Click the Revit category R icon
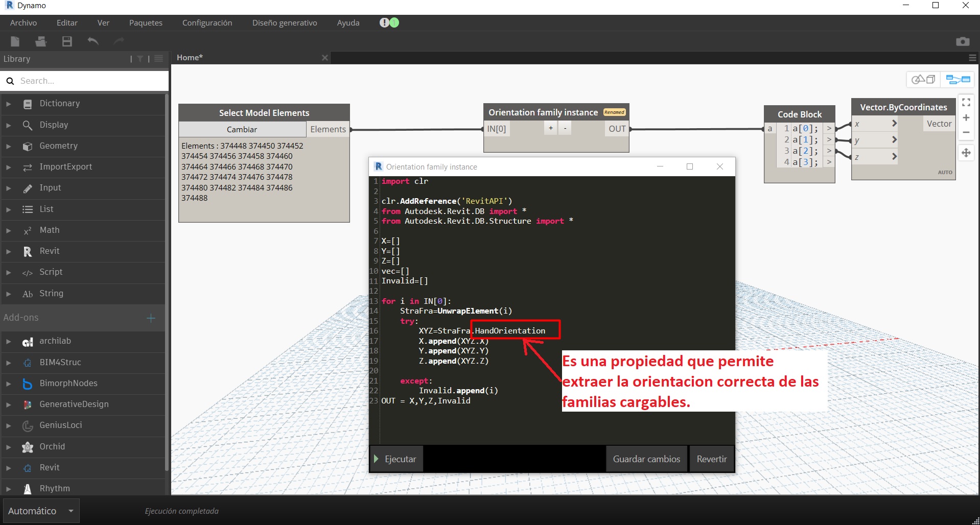This screenshot has height=525, width=980. 28,251
